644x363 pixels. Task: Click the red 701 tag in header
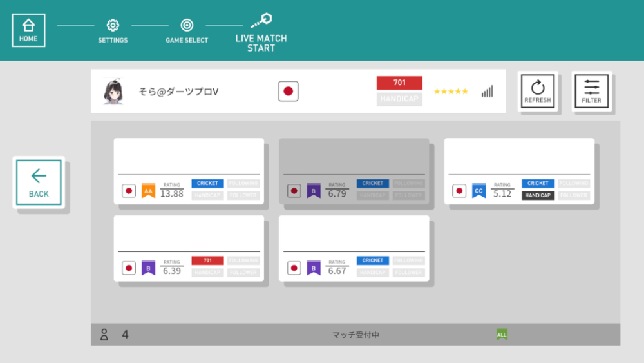click(399, 83)
